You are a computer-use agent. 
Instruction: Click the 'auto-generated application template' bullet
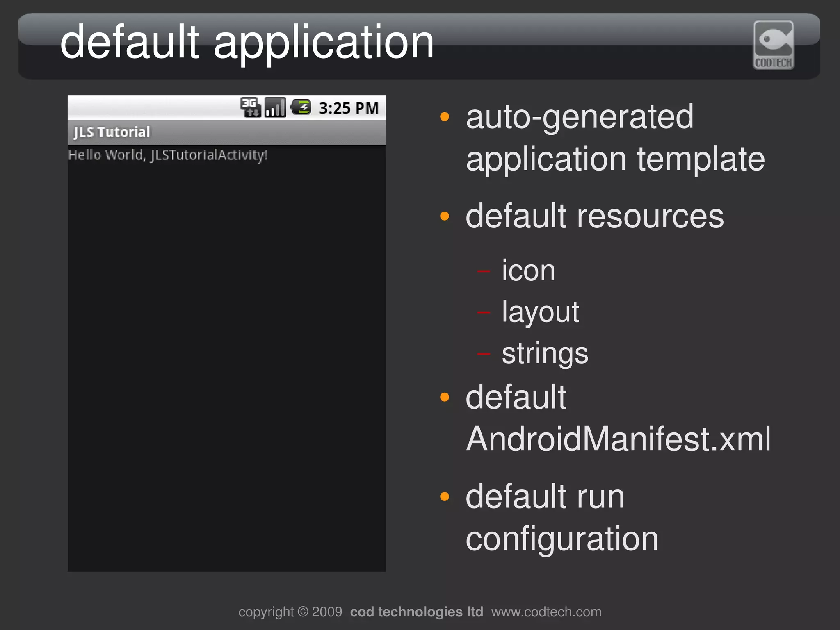[615, 138]
